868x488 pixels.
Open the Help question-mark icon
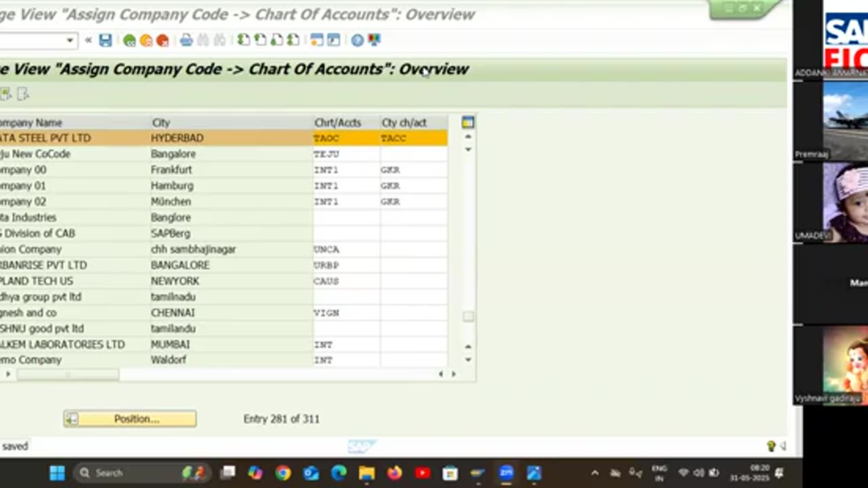pos(357,41)
